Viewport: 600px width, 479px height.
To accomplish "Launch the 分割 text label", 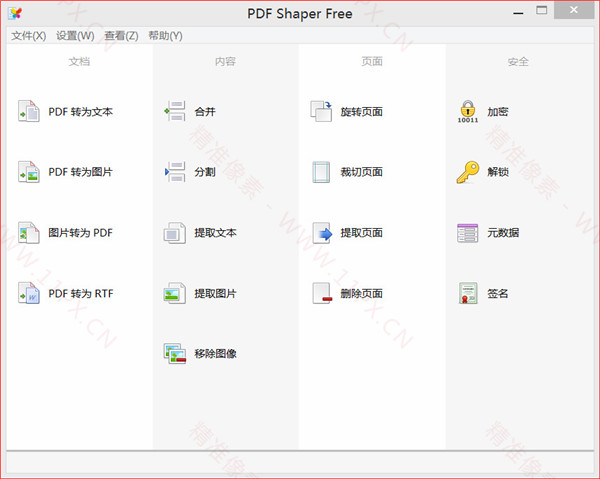I will point(205,172).
